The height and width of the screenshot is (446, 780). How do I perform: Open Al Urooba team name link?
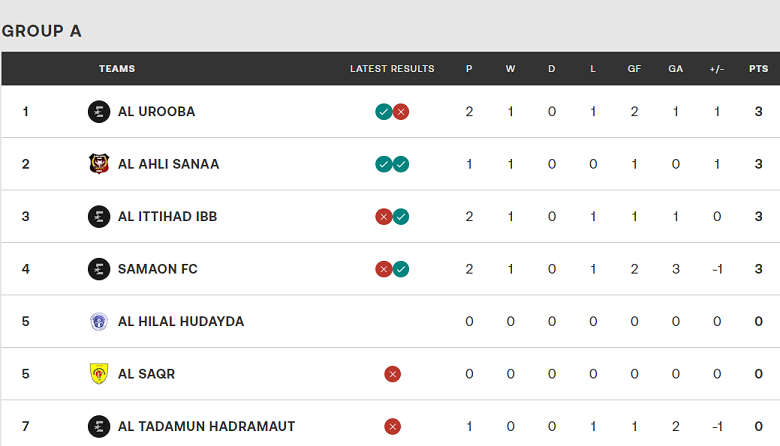pyautogui.click(x=156, y=112)
